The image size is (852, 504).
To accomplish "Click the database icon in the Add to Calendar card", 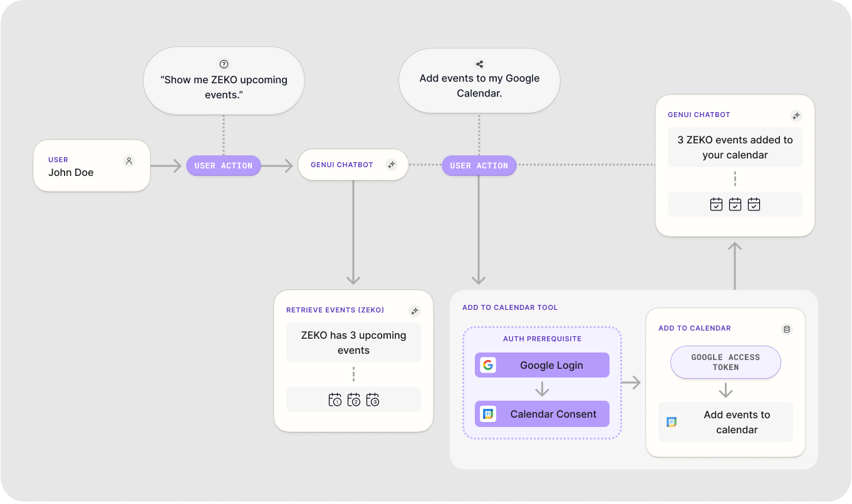I will coord(787,329).
